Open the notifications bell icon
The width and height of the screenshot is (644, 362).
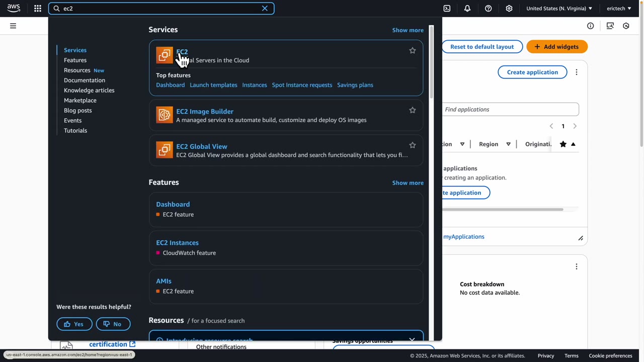point(467,9)
